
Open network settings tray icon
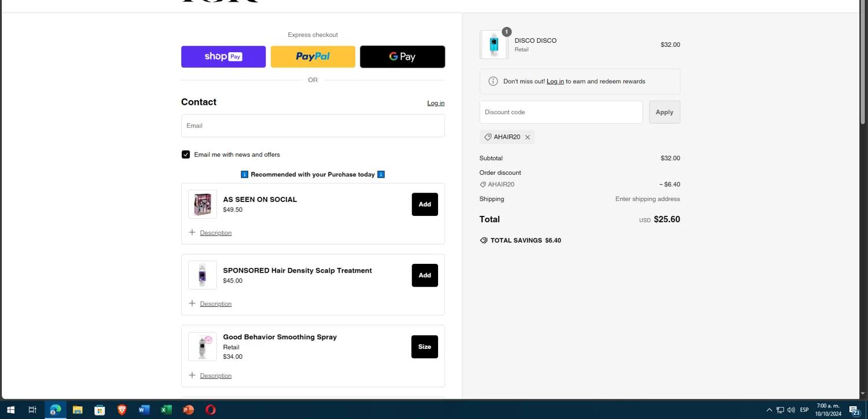click(x=780, y=410)
